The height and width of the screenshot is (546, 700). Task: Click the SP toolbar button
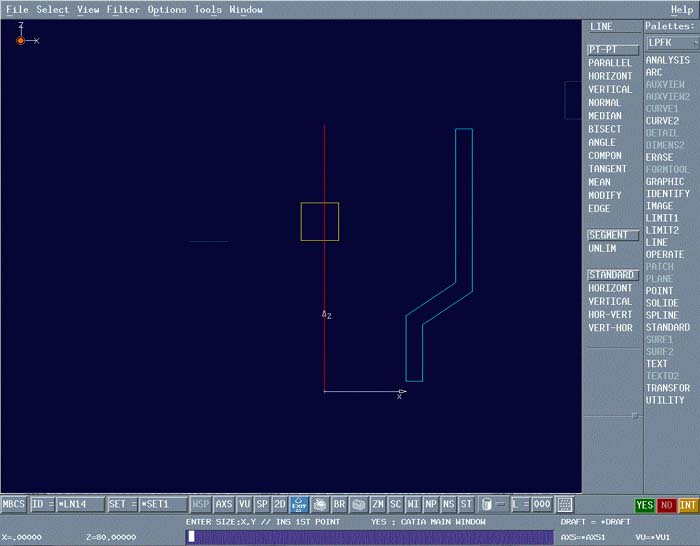262,504
